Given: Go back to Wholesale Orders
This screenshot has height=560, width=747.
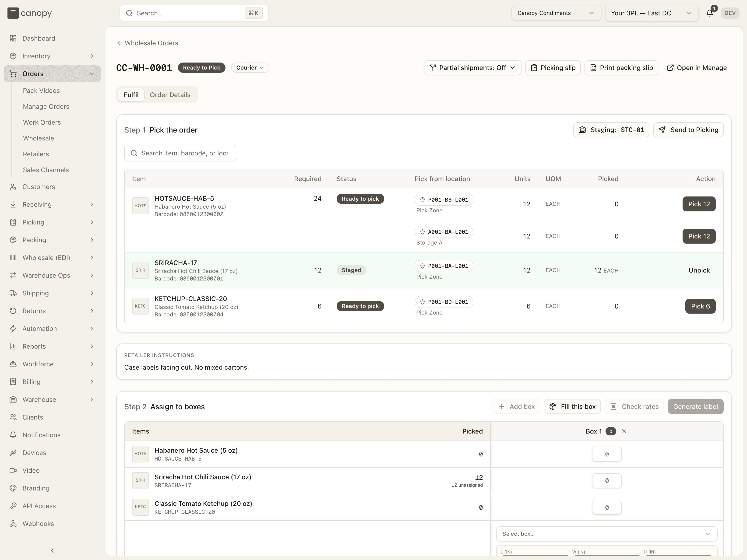Looking at the screenshot, I should 148,43.
